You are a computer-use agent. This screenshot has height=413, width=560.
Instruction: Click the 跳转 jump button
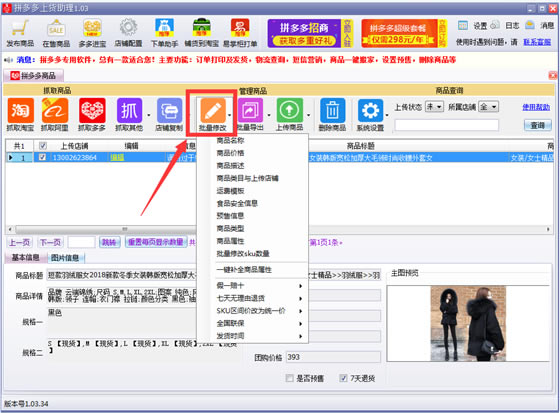pos(109,242)
